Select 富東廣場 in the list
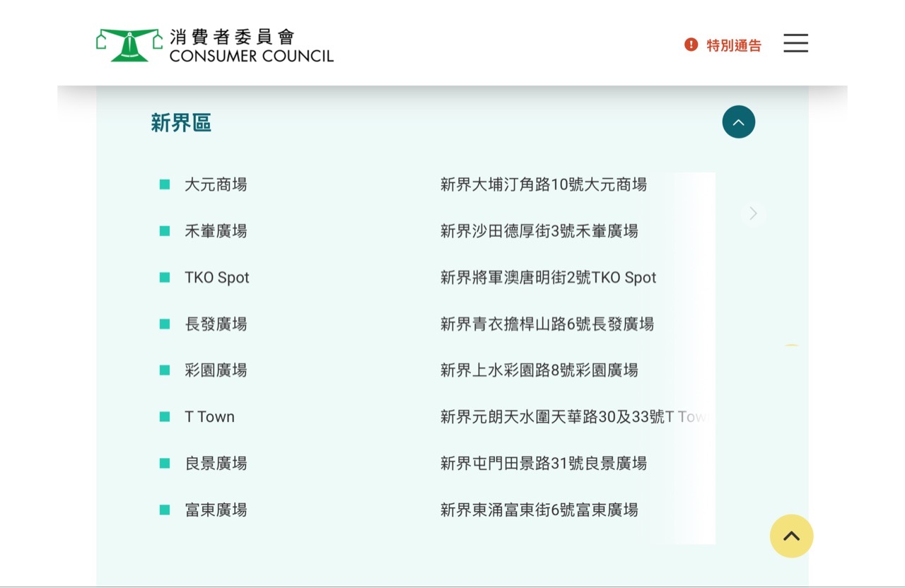The image size is (905, 588). coord(216,510)
